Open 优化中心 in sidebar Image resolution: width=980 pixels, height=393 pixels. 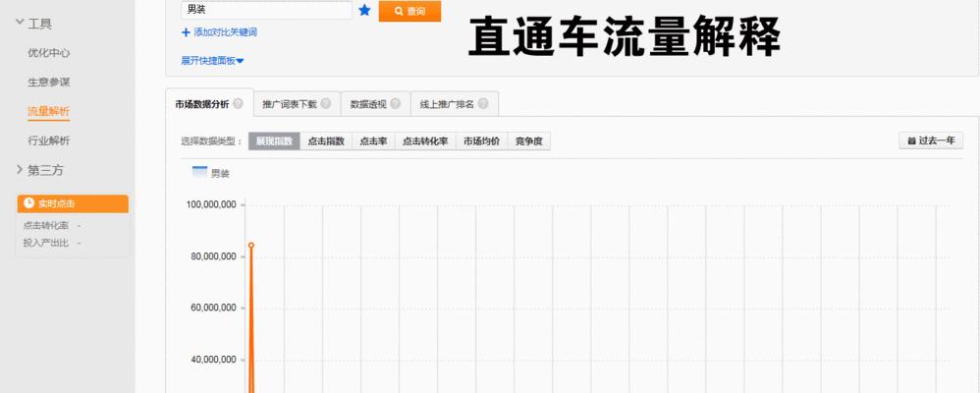(x=49, y=53)
